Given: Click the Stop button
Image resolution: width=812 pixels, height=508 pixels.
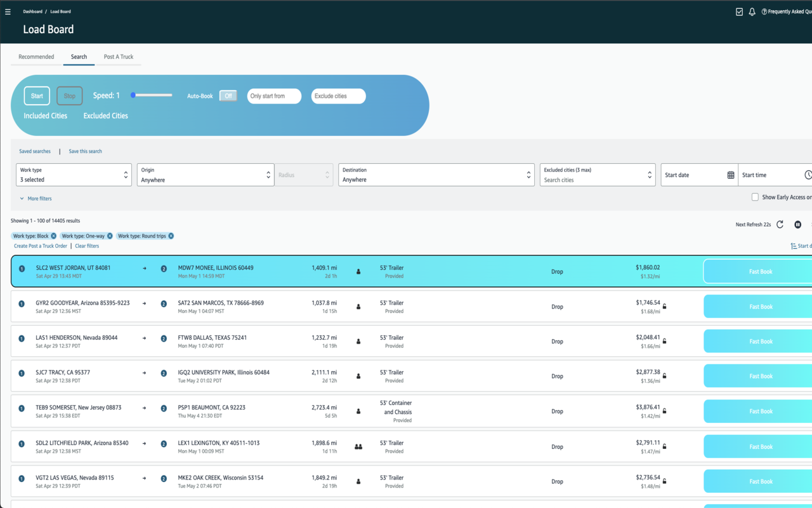Looking at the screenshot, I should [x=70, y=96].
